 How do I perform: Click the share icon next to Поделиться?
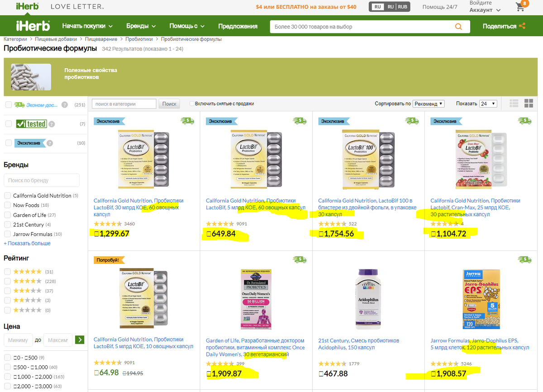pos(522,26)
